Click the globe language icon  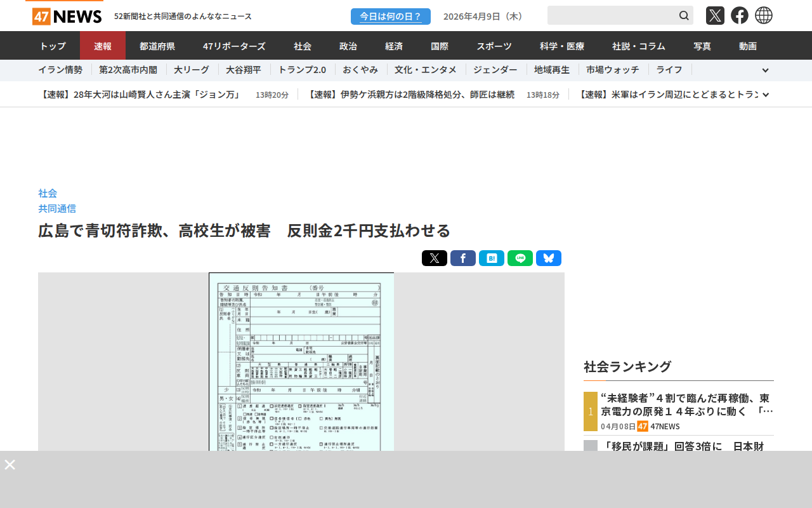coord(764,15)
